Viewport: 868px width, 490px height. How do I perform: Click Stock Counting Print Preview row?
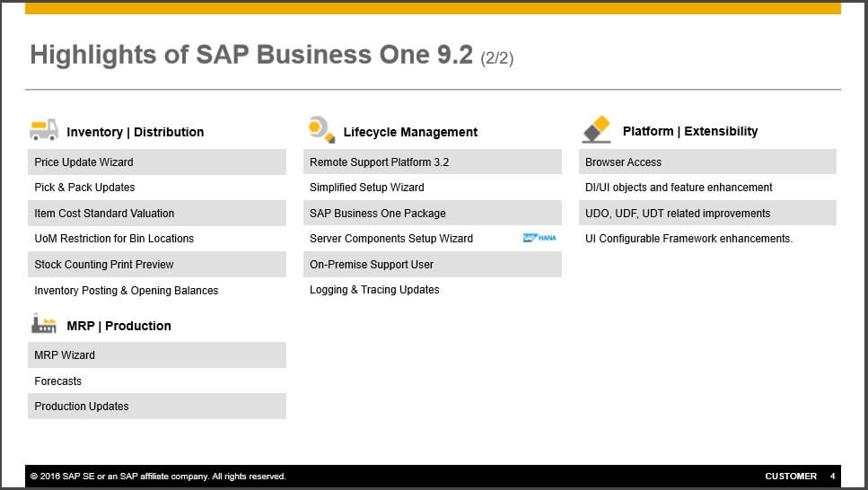157,264
